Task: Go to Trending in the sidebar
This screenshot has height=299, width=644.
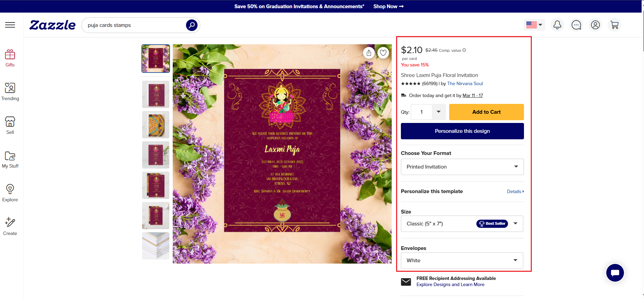Action: [x=10, y=92]
